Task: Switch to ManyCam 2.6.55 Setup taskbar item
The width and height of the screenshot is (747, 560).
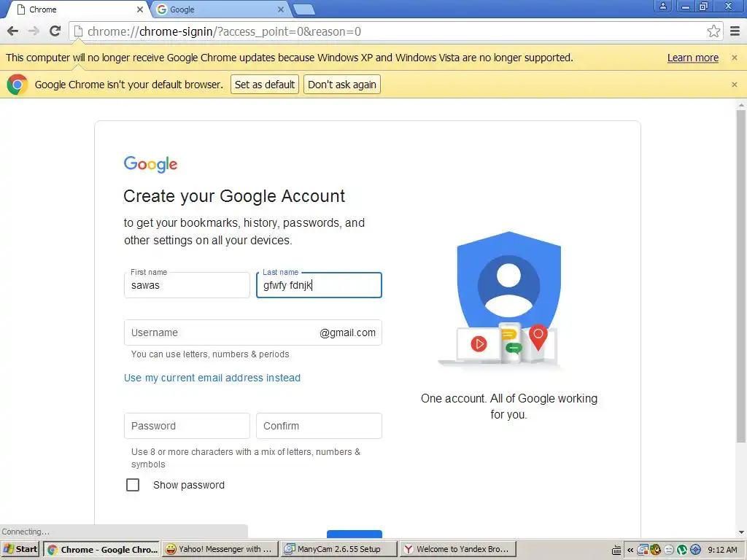Action: (338, 549)
